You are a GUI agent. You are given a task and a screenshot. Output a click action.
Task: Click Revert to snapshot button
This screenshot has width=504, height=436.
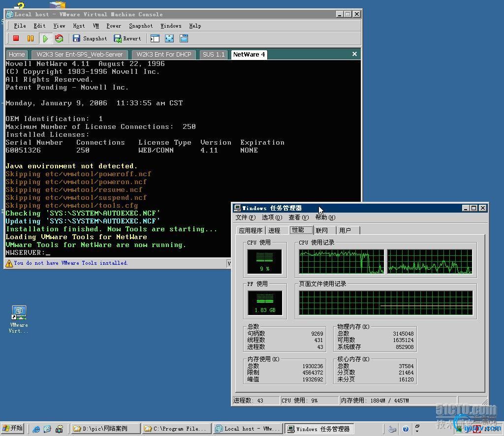pos(127,38)
